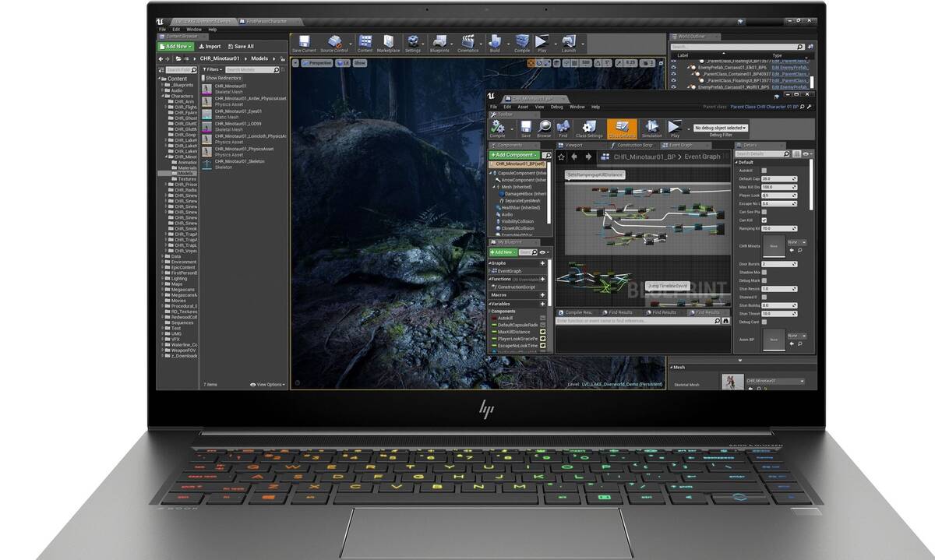Click Find icon in blueprint toolbar
The height and width of the screenshot is (560, 935).
click(x=563, y=129)
